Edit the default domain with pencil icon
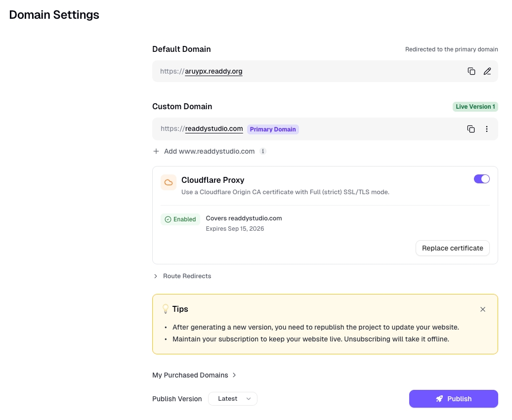Image resolution: width=512 pixels, height=420 pixels. (487, 71)
